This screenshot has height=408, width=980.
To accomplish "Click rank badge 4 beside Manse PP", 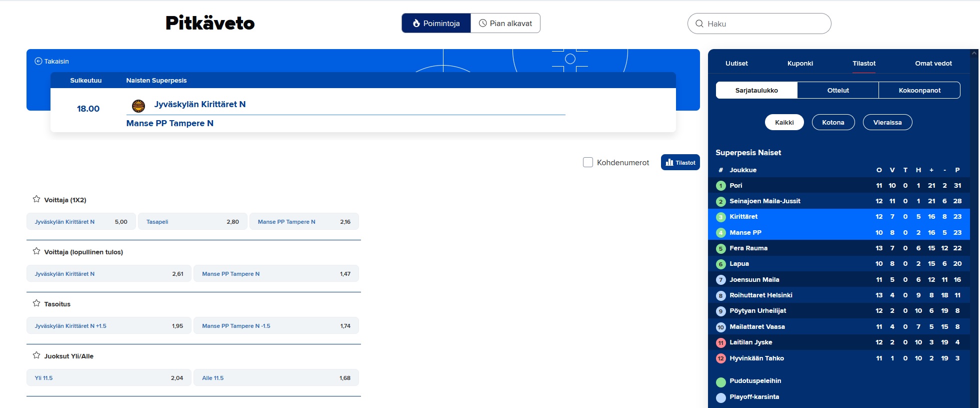I will [720, 233].
